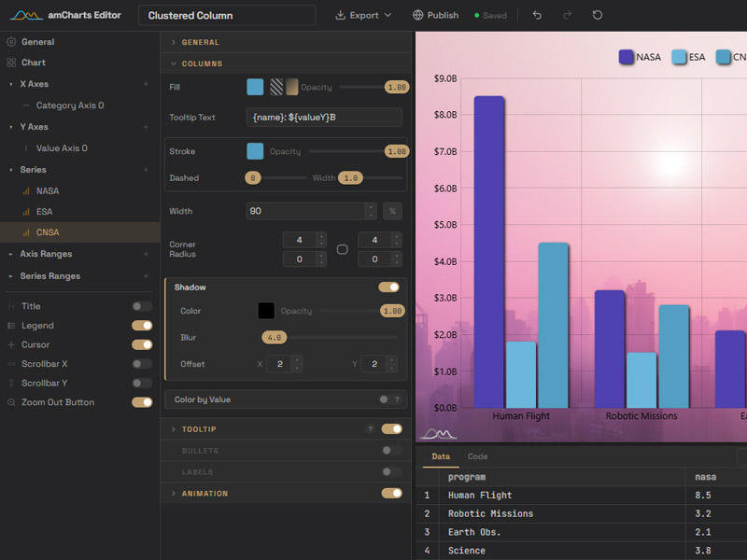Screen dimensions: 747x560
Task: Click the chart title field Clustered Column
Action: [x=227, y=15]
